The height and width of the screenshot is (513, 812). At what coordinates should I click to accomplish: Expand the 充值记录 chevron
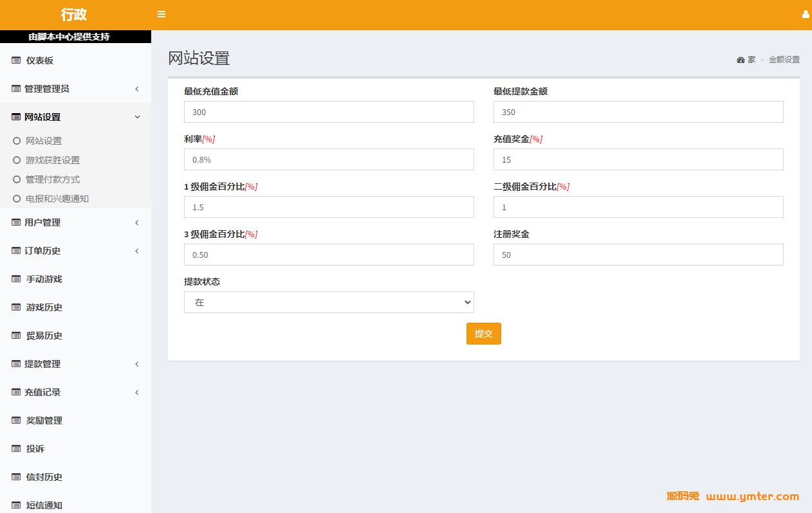click(137, 392)
